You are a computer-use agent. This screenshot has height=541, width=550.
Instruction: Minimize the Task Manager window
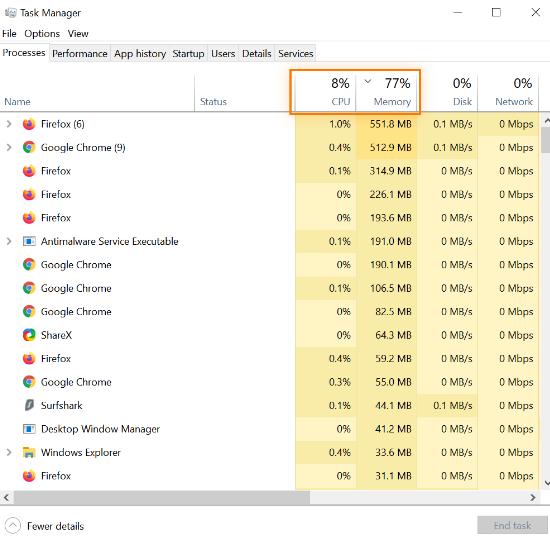point(457,13)
